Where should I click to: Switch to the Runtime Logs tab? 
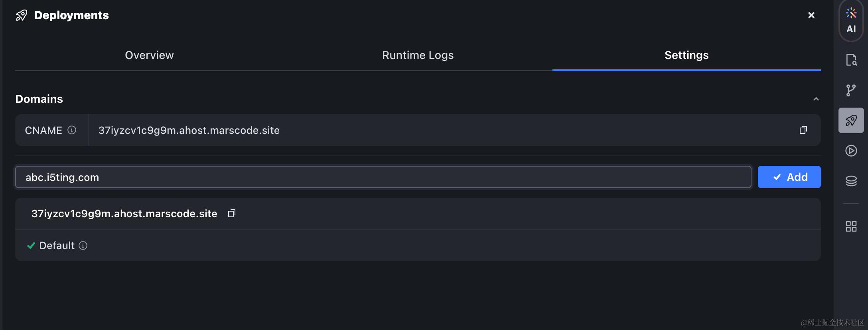coord(418,55)
